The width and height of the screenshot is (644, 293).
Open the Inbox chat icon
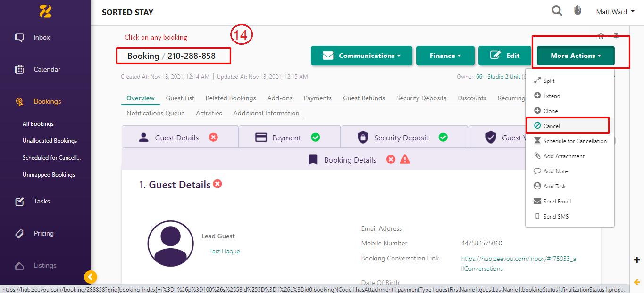(x=19, y=38)
